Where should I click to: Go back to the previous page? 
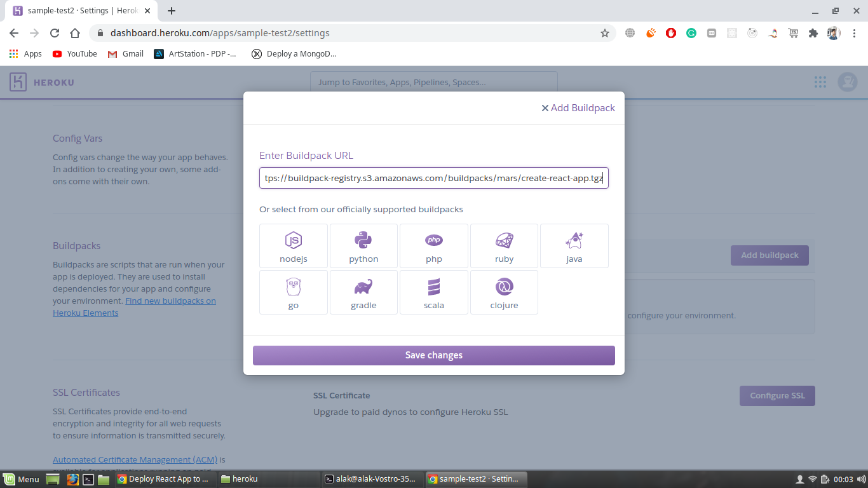(14, 33)
